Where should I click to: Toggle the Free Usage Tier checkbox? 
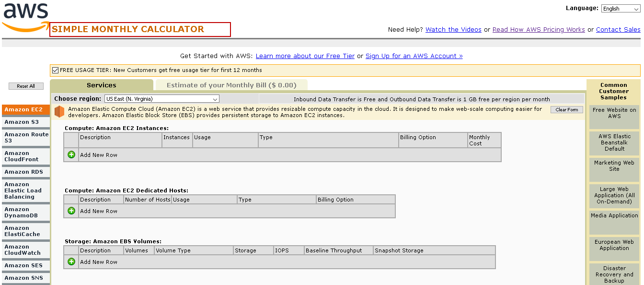pos(56,70)
